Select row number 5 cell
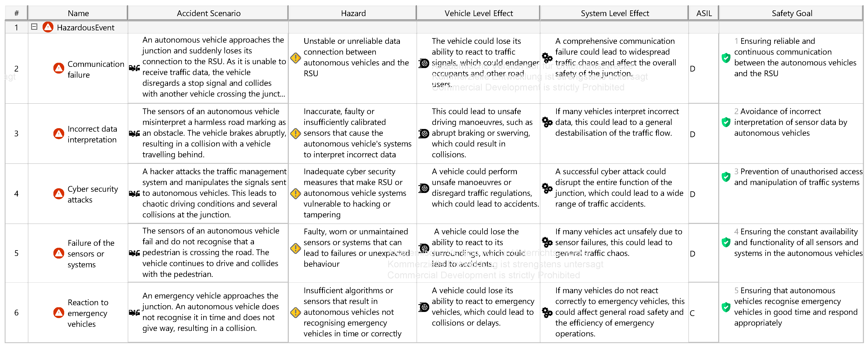The height and width of the screenshot is (348, 868). pyautogui.click(x=16, y=253)
